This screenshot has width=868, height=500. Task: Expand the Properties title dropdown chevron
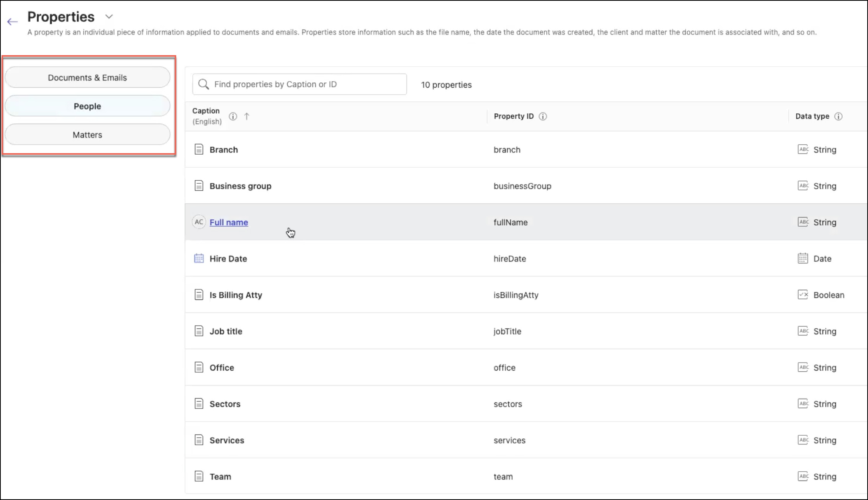coord(109,16)
